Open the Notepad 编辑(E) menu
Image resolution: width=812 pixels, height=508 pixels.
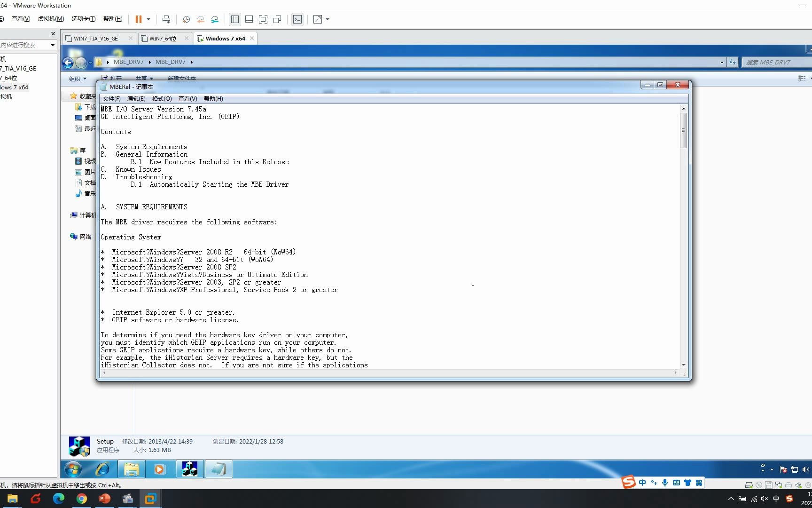(136, 99)
